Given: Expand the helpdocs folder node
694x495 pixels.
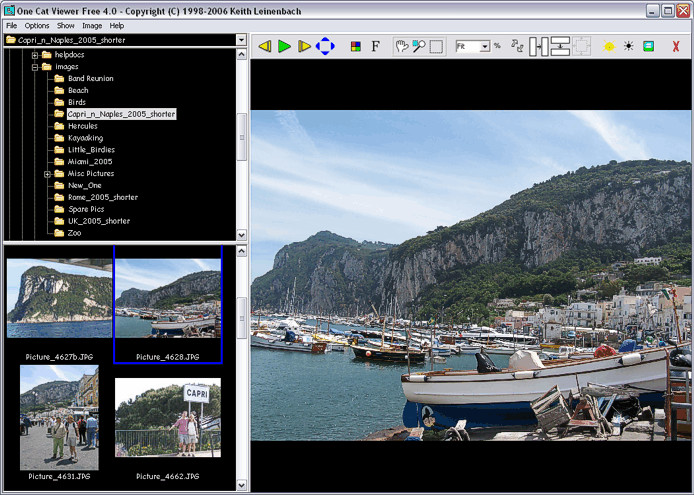Looking at the screenshot, I should click(35, 55).
